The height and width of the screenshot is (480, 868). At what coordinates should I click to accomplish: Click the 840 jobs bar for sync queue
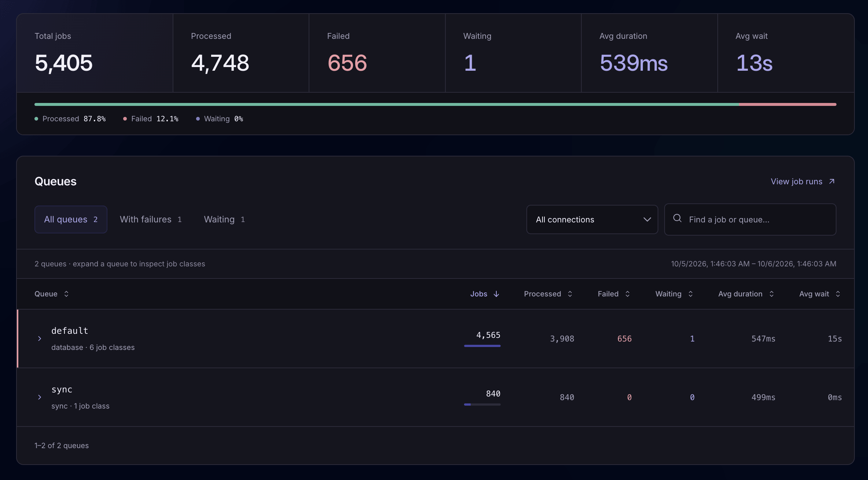[x=482, y=404]
